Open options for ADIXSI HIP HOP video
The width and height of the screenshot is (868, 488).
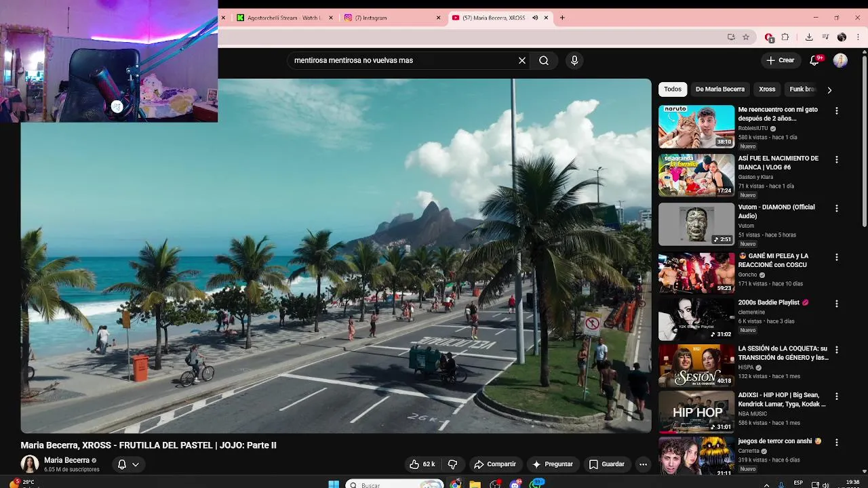[836, 396]
